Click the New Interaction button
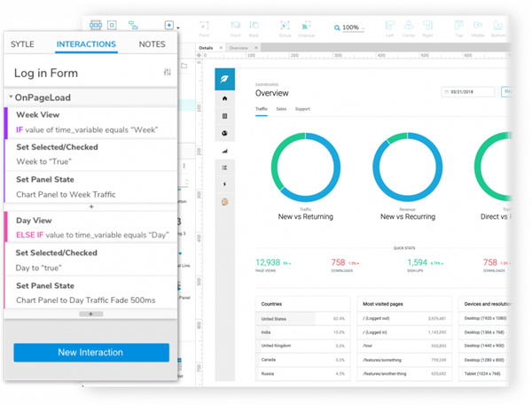Viewport: 532px width, 405px height. (x=91, y=352)
